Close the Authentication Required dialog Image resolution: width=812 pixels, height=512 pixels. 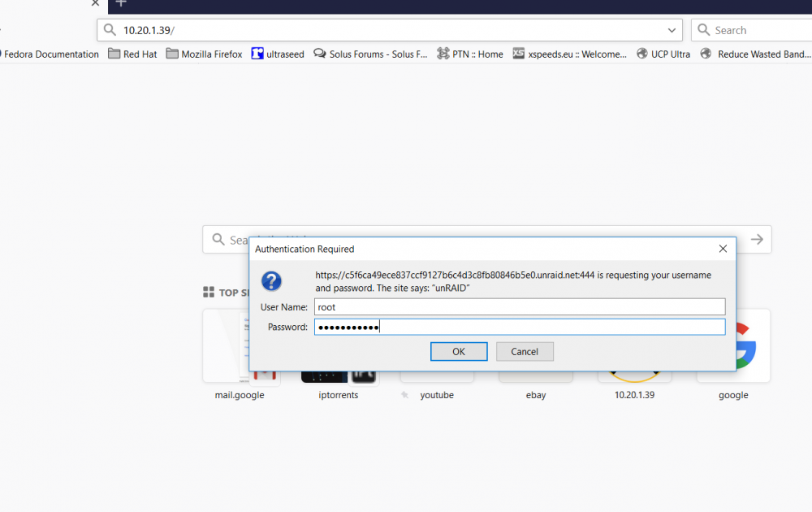click(x=723, y=249)
